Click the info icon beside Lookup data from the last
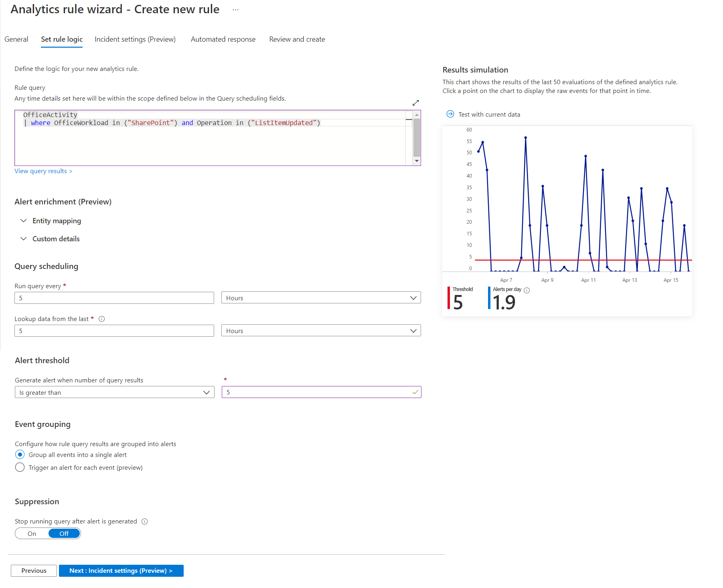 click(102, 319)
